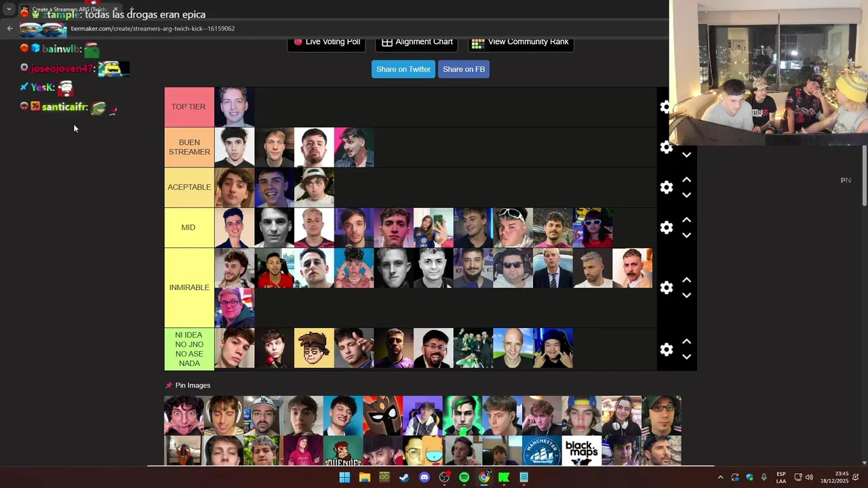This screenshot has width=868, height=488.
Task: Click the TOP TIER red label
Action: point(189,106)
